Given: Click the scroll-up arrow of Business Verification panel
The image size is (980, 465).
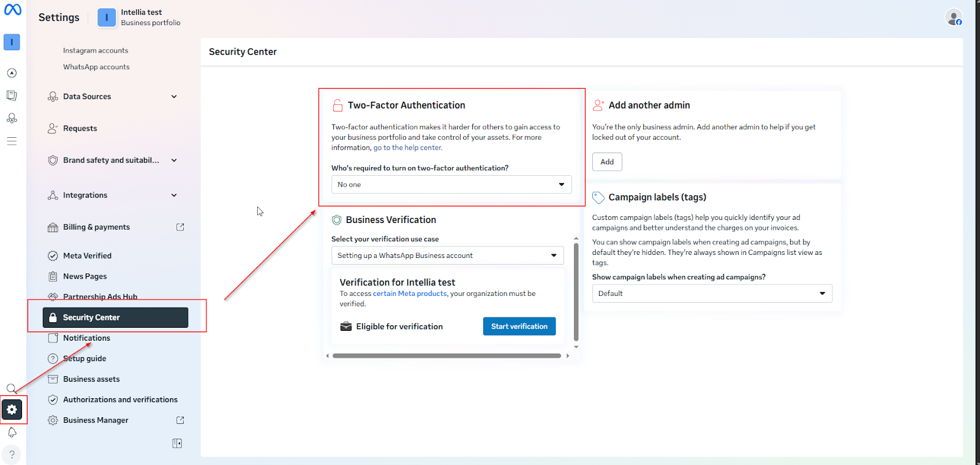Looking at the screenshot, I should click(576, 238).
